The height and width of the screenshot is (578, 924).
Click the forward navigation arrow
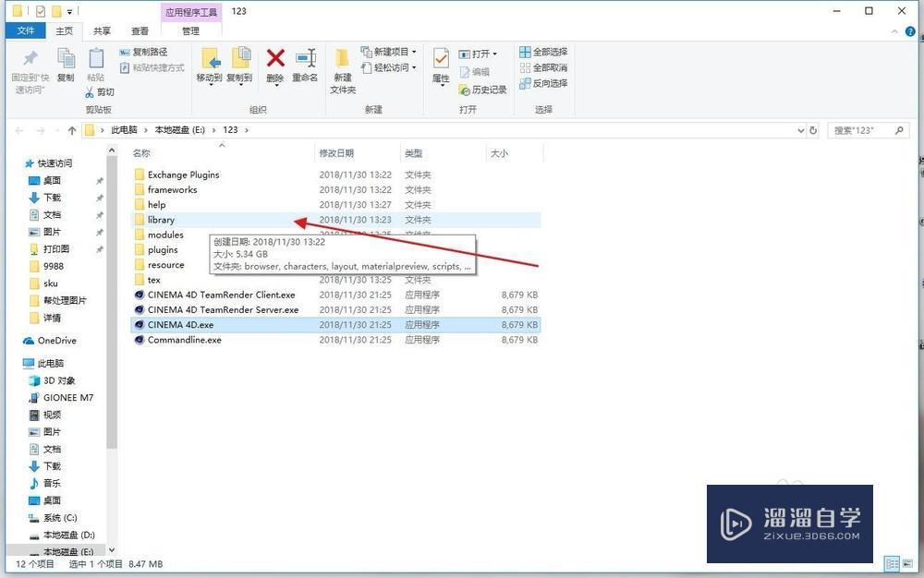(40, 130)
